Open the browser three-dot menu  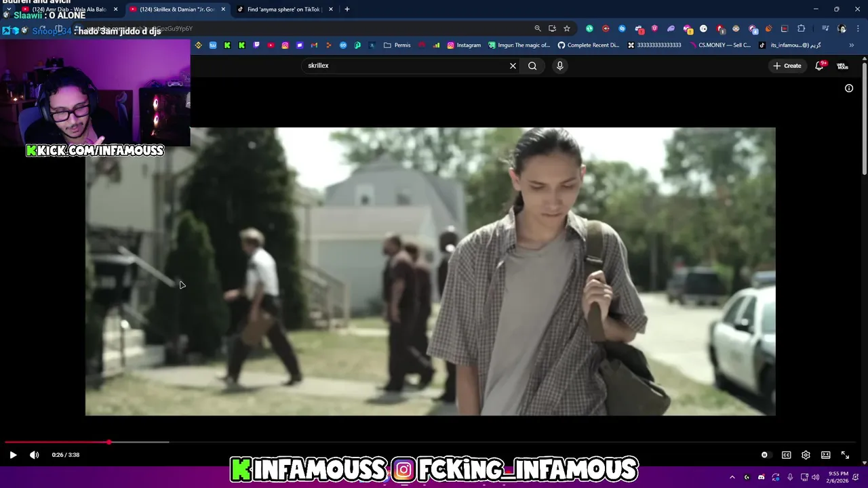[859, 28]
